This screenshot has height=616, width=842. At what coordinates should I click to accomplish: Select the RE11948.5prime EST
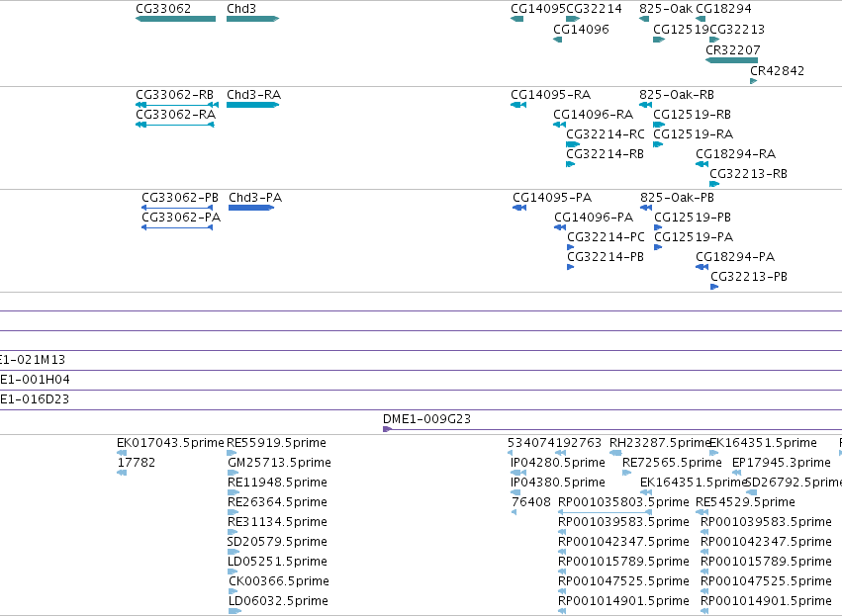pos(234,492)
